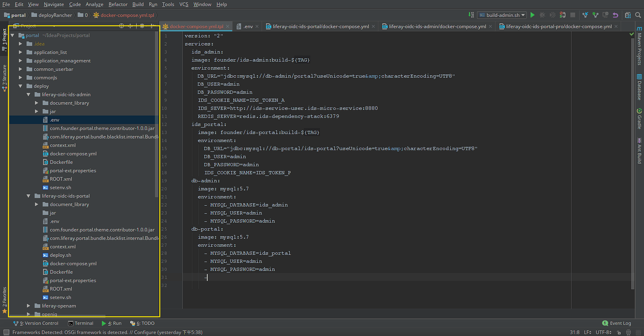Click the attach debugger icon

[x=563, y=15]
